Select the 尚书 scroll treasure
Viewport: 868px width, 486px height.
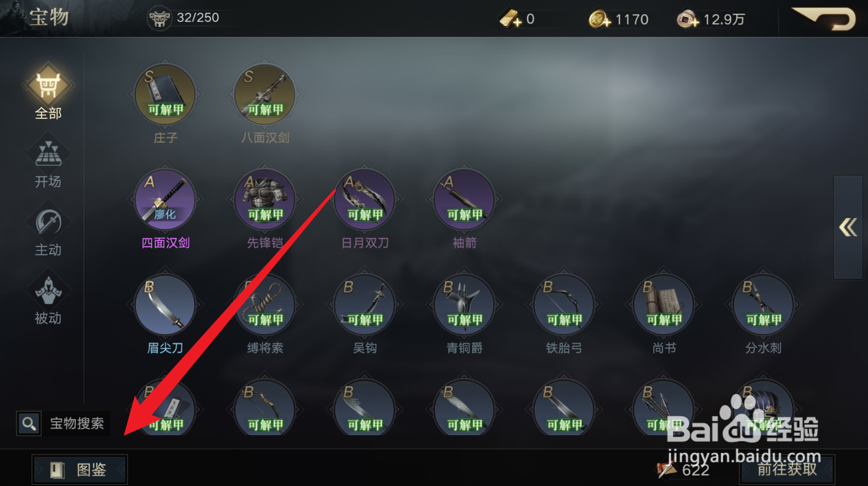tap(664, 305)
